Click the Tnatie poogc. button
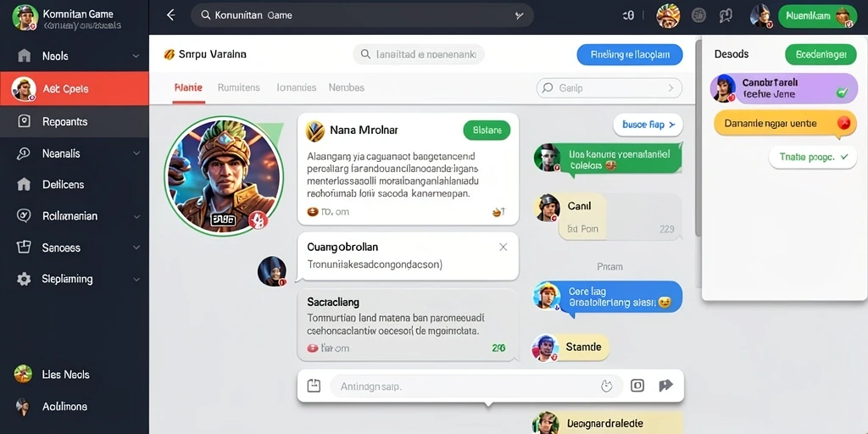 813,157
